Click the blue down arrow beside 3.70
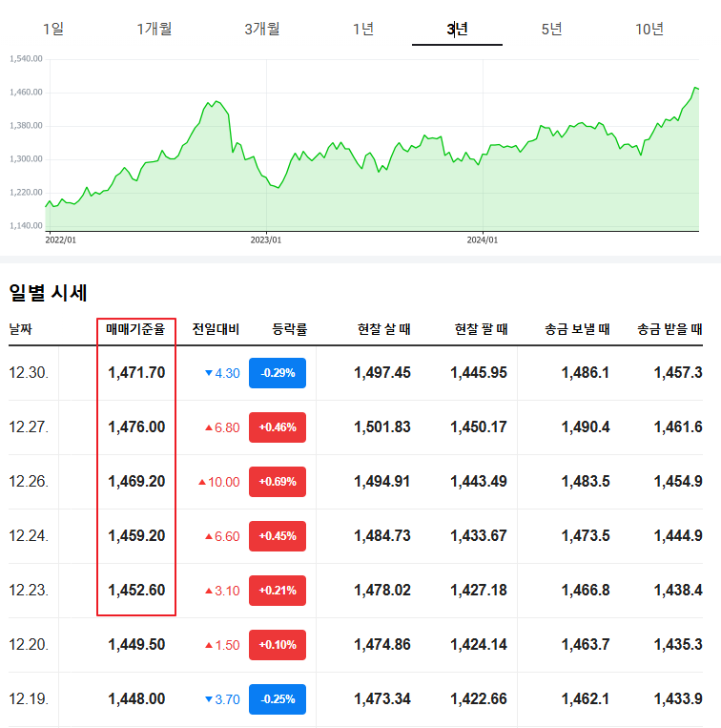This screenshot has width=721, height=728. click(209, 699)
